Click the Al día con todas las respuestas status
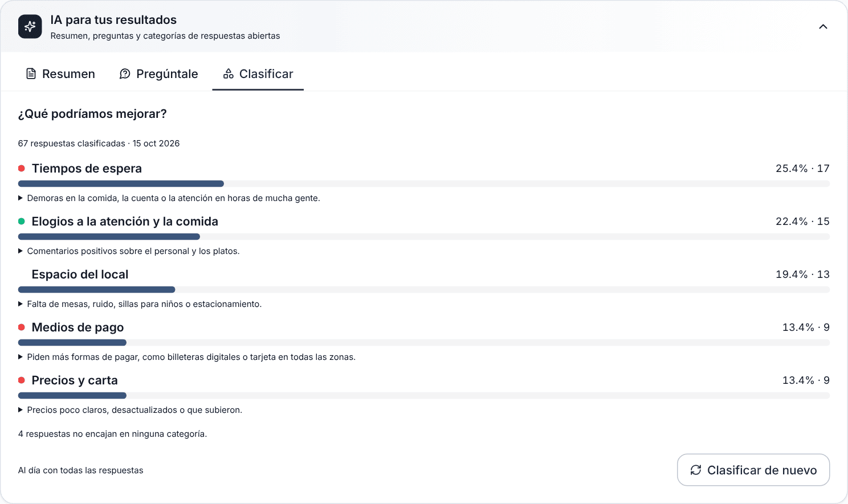The width and height of the screenshot is (848, 504). click(x=81, y=470)
